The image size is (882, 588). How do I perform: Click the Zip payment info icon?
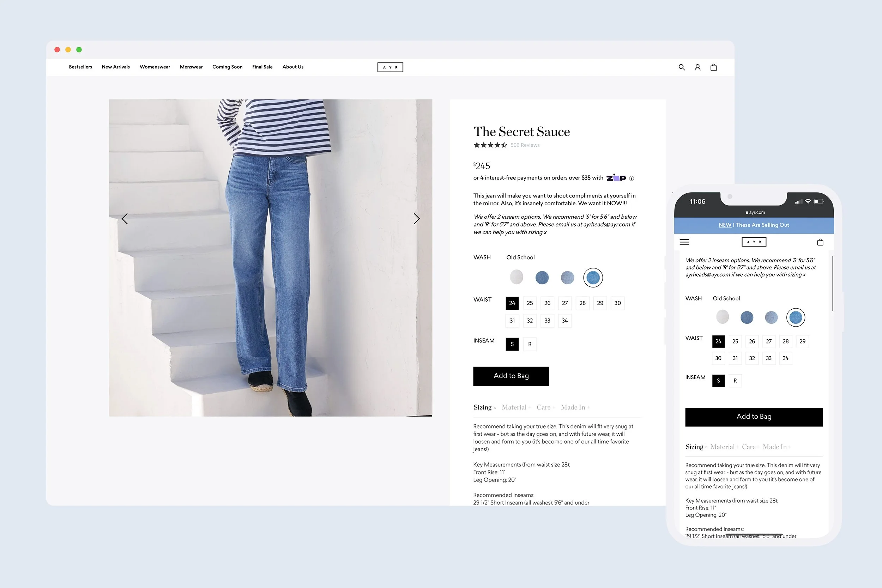(x=632, y=178)
